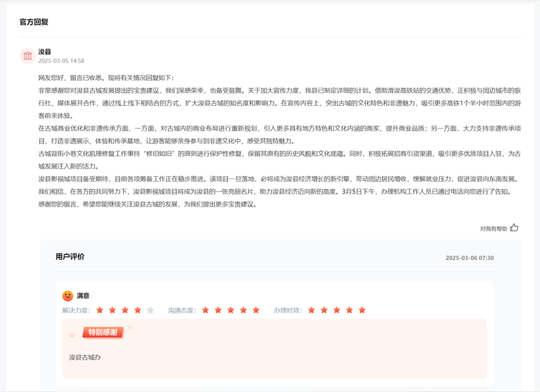Screen dimensions: 540x392
Task: Click the review date 2025-03-06 07:30
Action: coord(469,258)
